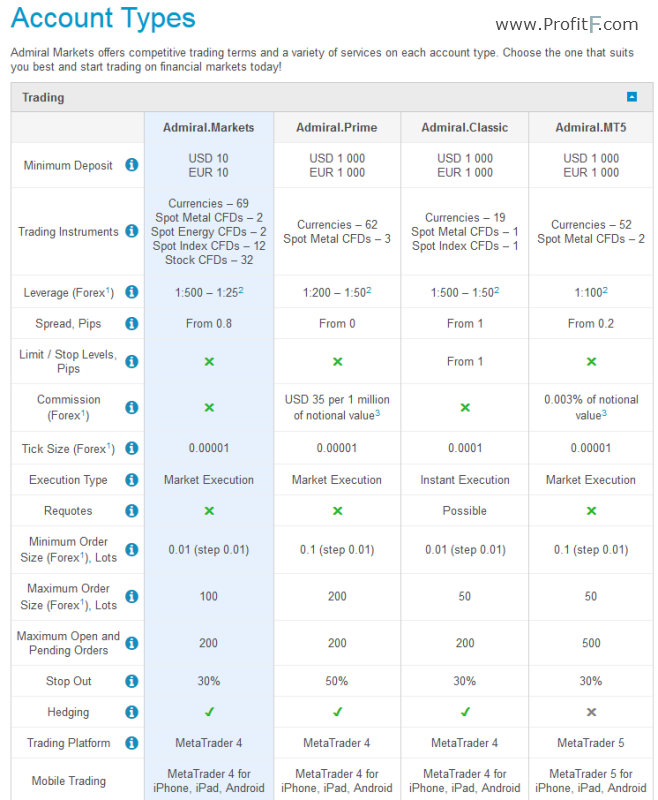Click 'Currencies – 62' for Admiral.Prime
The image size is (658, 800).
(337, 224)
